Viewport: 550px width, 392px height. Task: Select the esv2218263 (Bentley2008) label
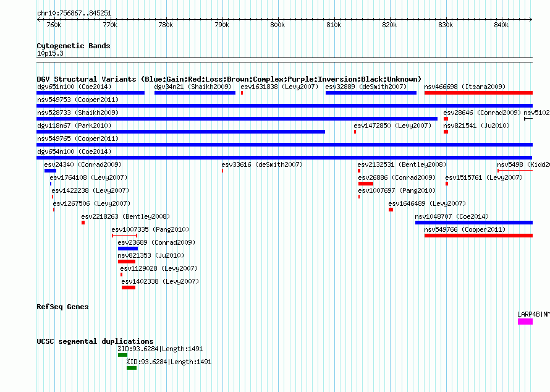(x=125, y=216)
